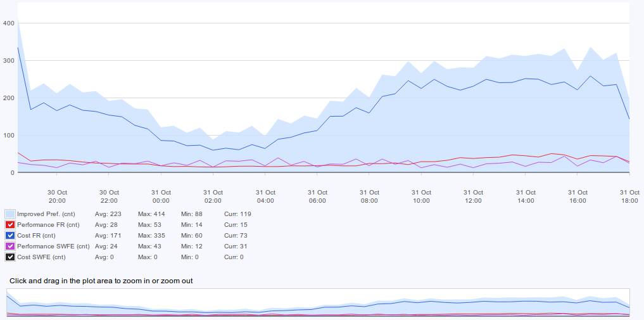Click the Max: 43 value
Screen dimensions: 644x320
pos(149,246)
